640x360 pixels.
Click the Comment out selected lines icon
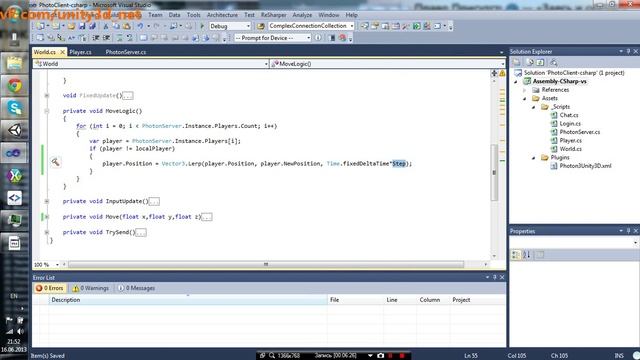pyautogui.click(x=120, y=38)
